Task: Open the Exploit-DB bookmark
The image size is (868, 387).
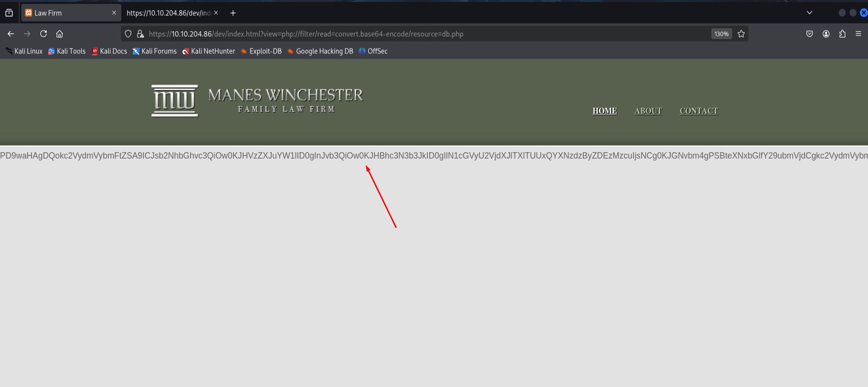Action: pos(261,51)
